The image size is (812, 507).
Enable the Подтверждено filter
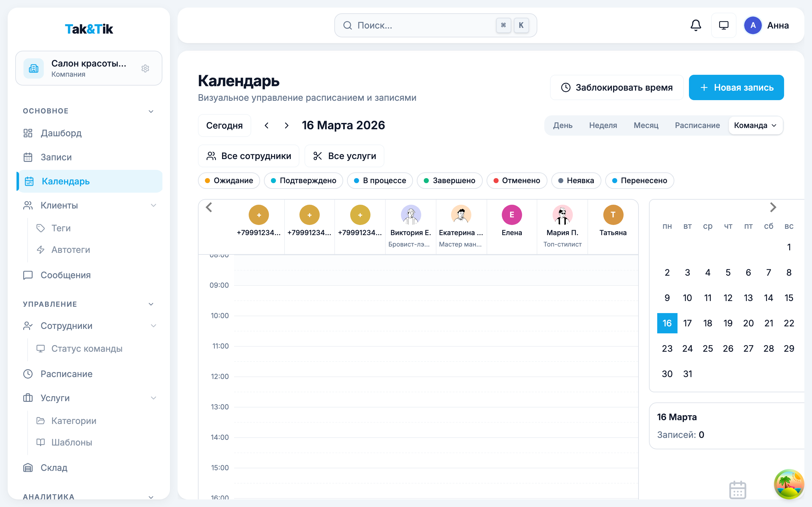[x=304, y=180]
